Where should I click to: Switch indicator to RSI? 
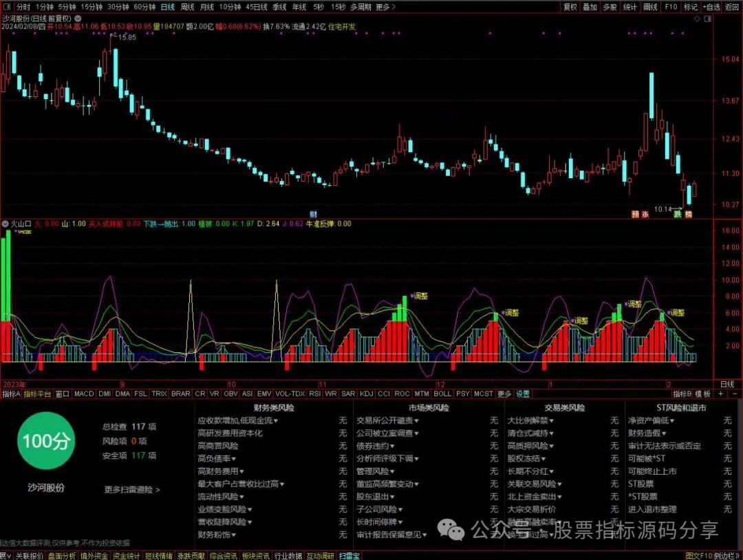[314, 394]
